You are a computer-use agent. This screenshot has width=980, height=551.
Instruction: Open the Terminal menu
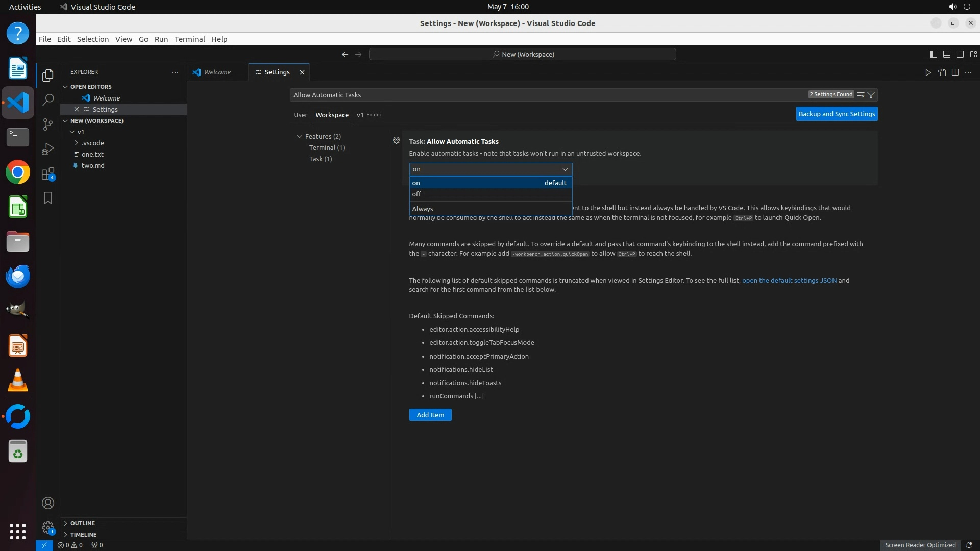pos(189,39)
